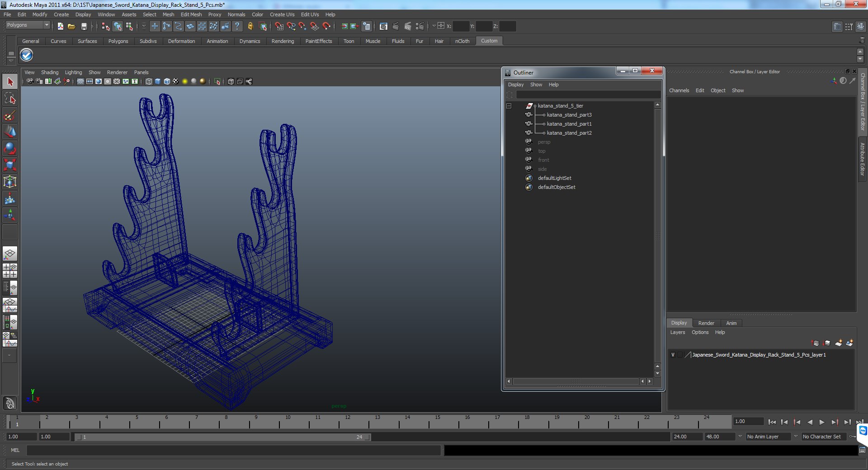Toggle the layer display type box

click(x=680, y=355)
